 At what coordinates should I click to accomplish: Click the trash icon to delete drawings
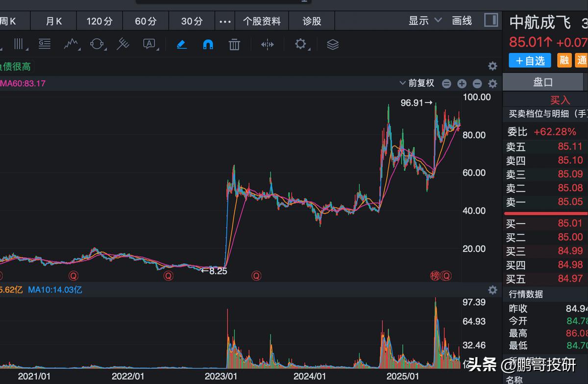[234, 44]
